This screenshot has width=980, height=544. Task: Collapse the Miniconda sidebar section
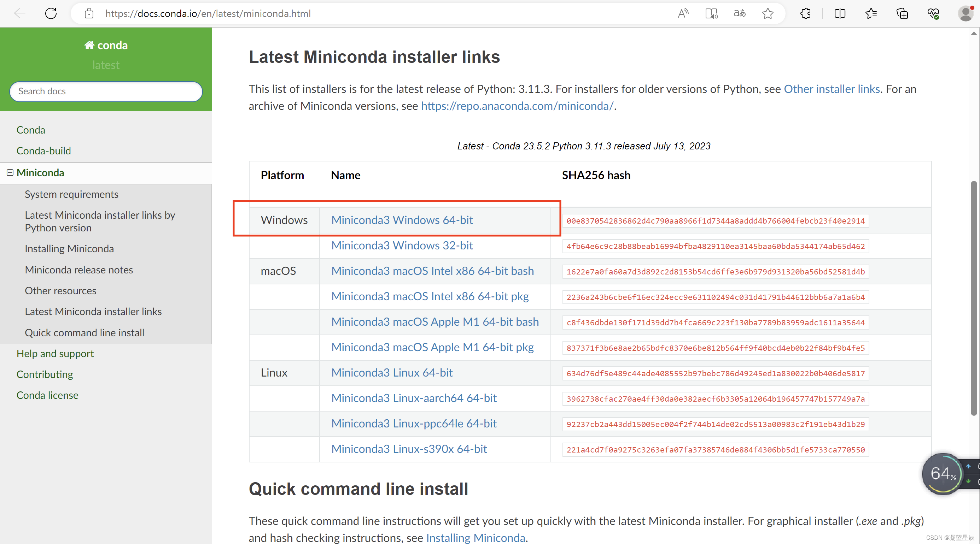pos(10,173)
